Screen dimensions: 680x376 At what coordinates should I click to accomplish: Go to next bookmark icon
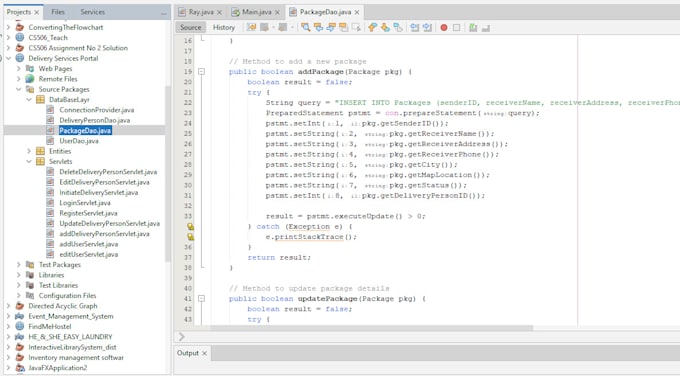[385, 27]
